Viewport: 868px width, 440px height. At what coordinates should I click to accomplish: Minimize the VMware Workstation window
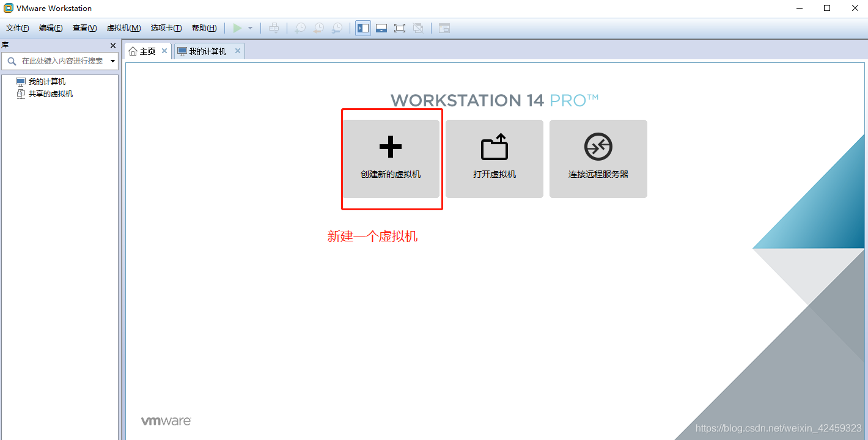point(800,8)
